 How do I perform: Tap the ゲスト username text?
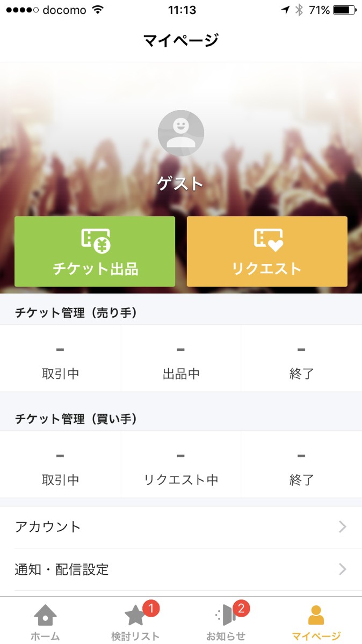coord(181,184)
